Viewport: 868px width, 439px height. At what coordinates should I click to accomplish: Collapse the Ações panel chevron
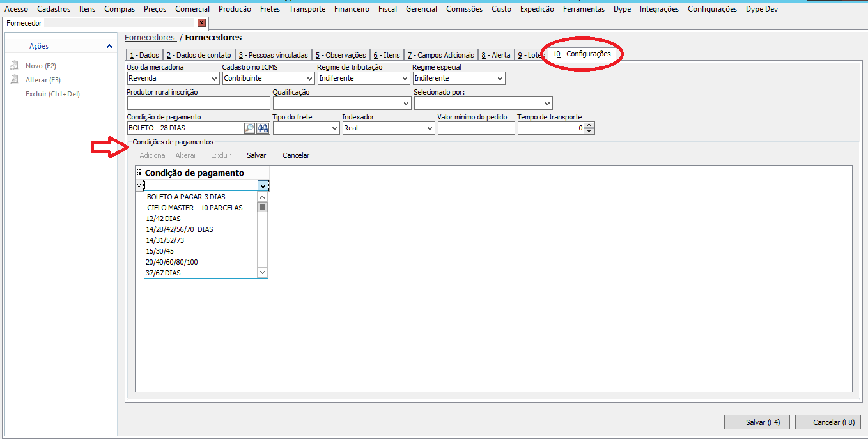click(x=109, y=46)
